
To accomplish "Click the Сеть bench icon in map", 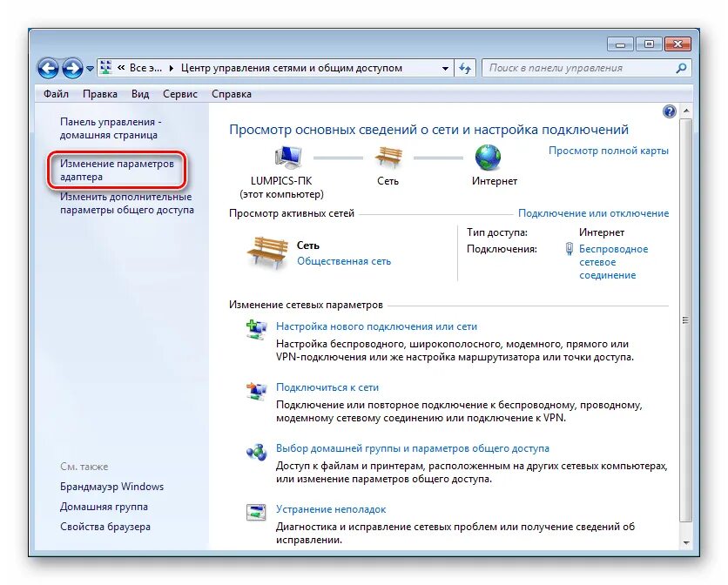I will [388, 157].
